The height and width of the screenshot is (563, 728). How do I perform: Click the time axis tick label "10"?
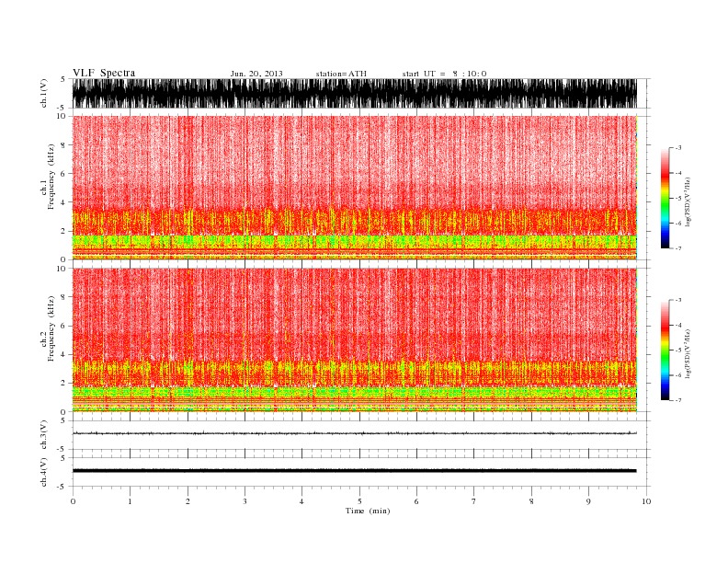(x=646, y=501)
